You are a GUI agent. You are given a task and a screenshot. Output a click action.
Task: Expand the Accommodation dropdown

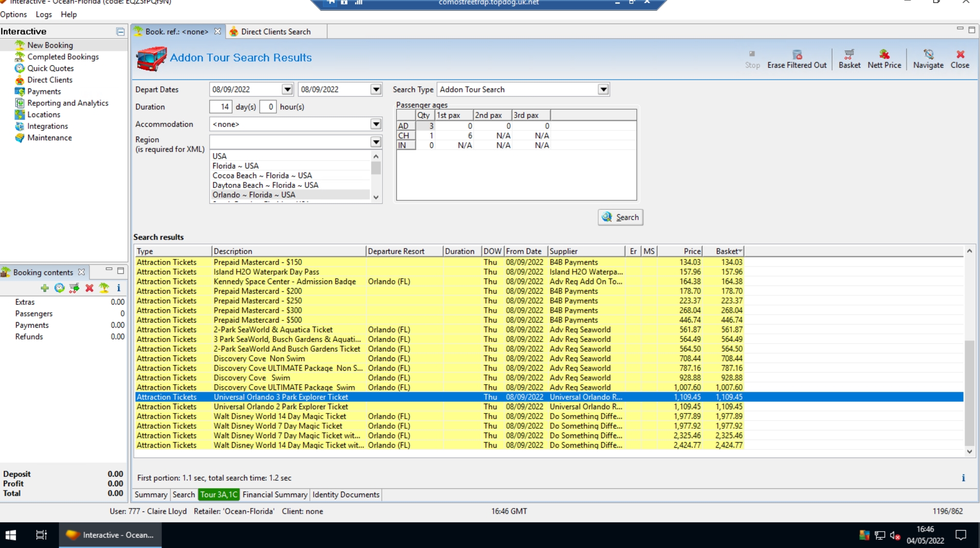point(376,124)
